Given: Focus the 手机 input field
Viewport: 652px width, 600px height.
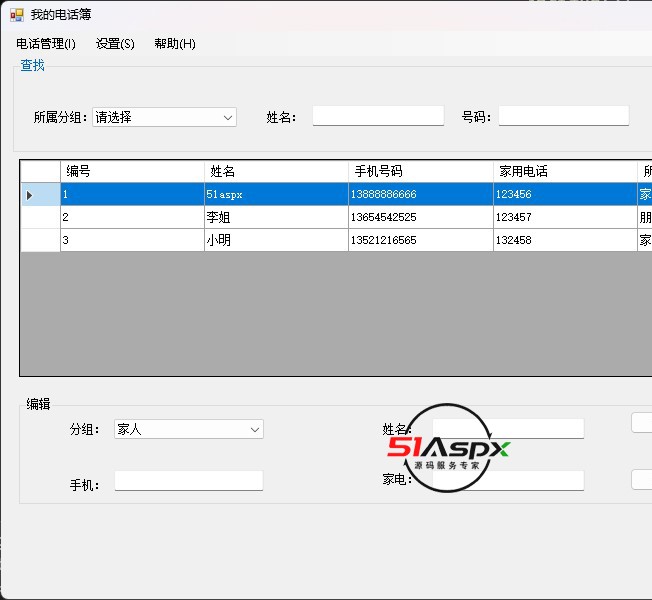Looking at the screenshot, I should point(189,481).
